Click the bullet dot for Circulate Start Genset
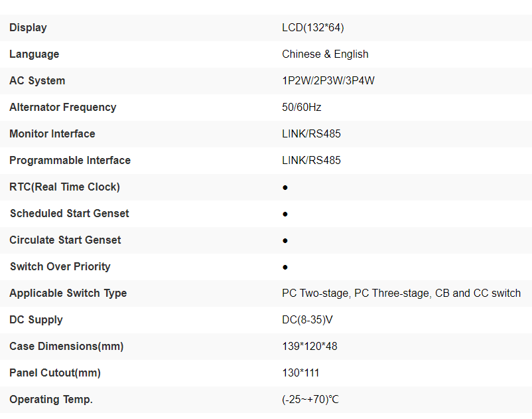The image size is (532, 419). (285, 241)
